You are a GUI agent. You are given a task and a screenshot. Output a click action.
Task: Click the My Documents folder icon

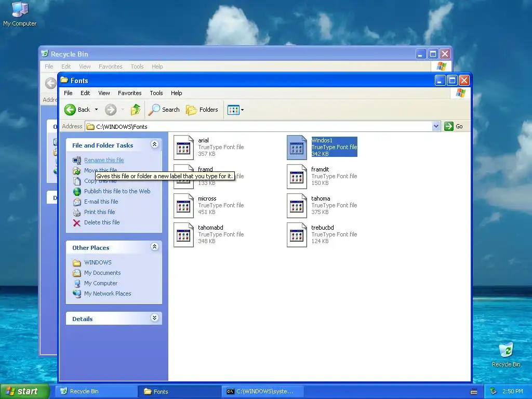(77, 273)
